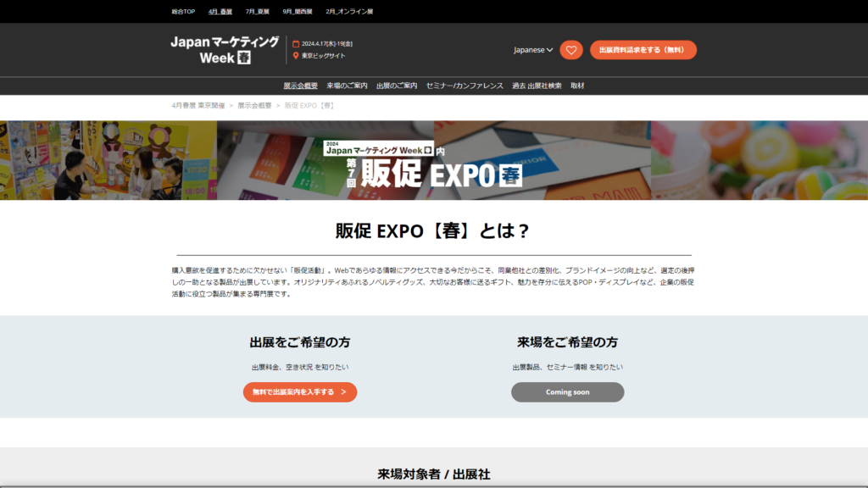The width and height of the screenshot is (868, 488).
Task: Open the Japan マーケティング Week 春 logo
Action: tap(225, 50)
